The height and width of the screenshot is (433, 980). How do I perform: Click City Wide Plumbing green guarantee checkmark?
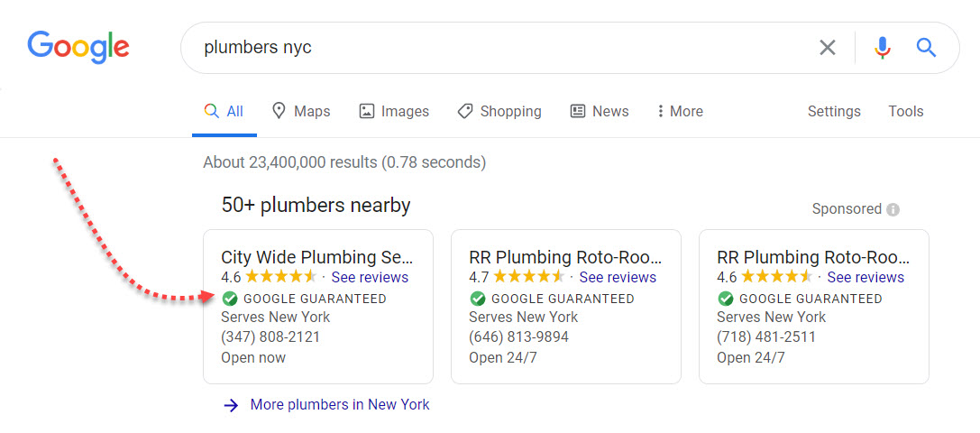click(230, 299)
